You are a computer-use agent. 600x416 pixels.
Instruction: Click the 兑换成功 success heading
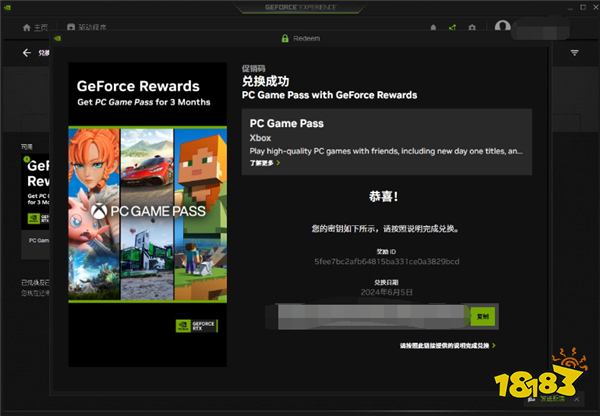[x=265, y=81]
